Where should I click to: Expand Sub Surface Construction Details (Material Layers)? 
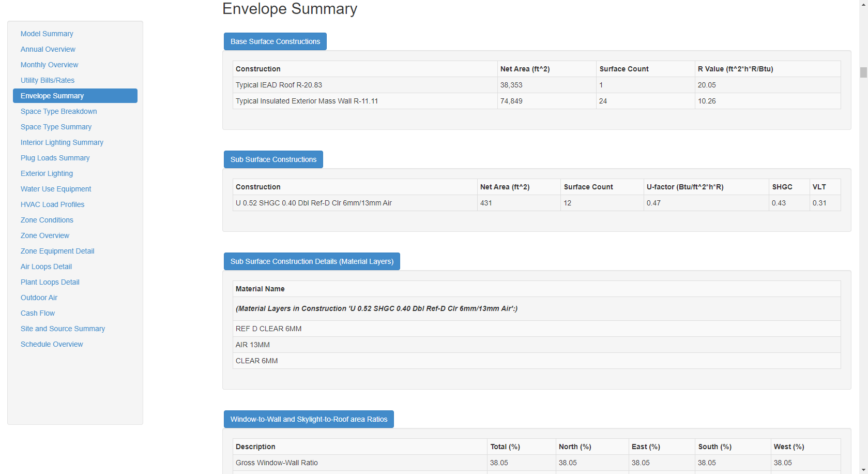pos(312,261)
